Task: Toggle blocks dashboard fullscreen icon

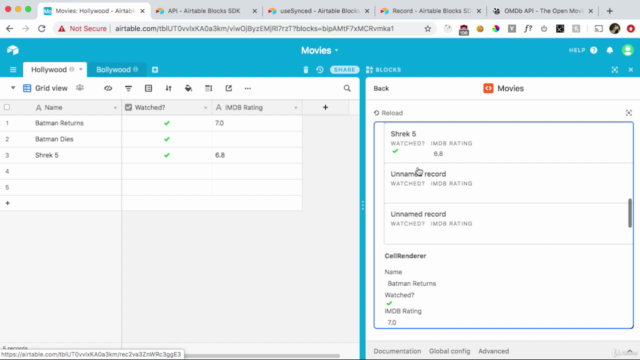Action: (x=615, y=70)
